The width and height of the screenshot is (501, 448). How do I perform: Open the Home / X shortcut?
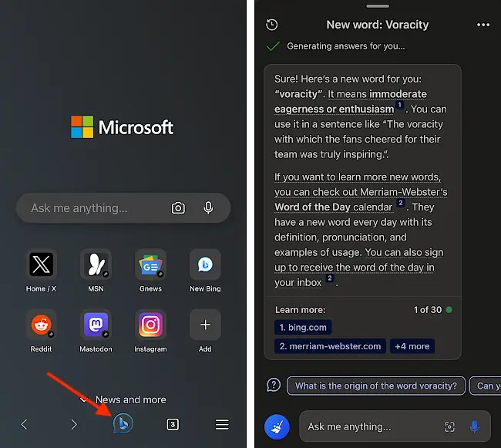click(x=41, y=264)
